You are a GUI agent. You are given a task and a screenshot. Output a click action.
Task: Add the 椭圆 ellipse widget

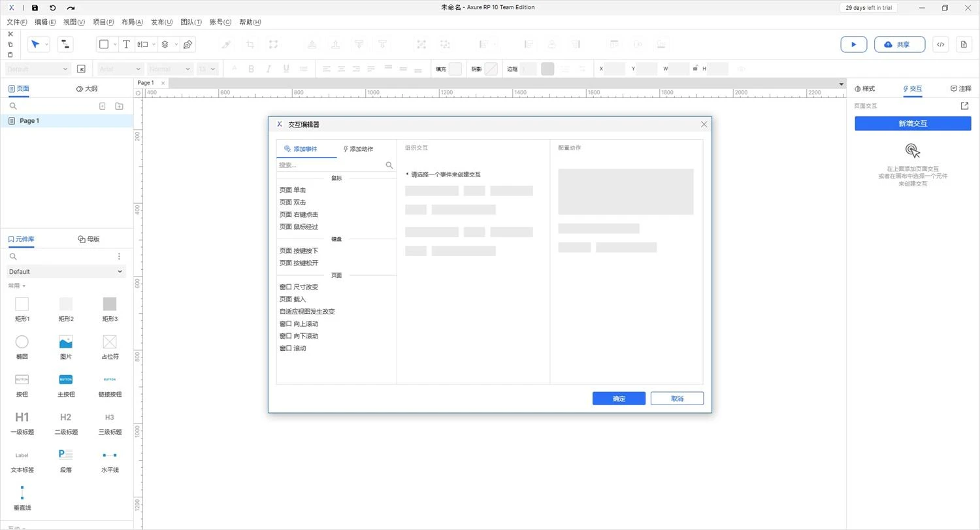coord(22,346)
